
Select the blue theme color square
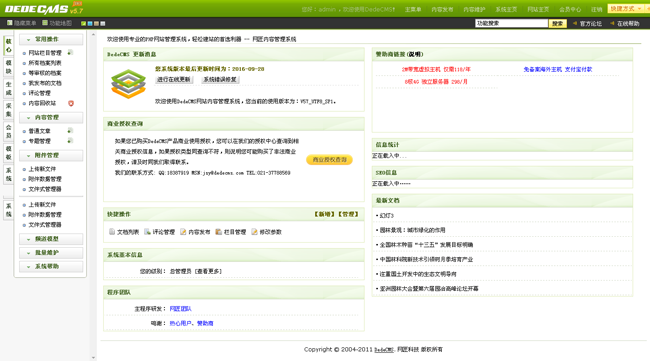pyautogui.click(x=90, y=24)
